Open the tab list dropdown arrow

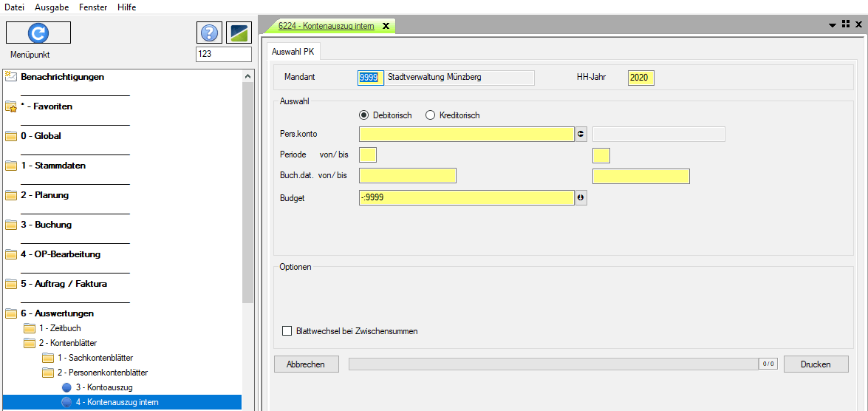point(833,25)
